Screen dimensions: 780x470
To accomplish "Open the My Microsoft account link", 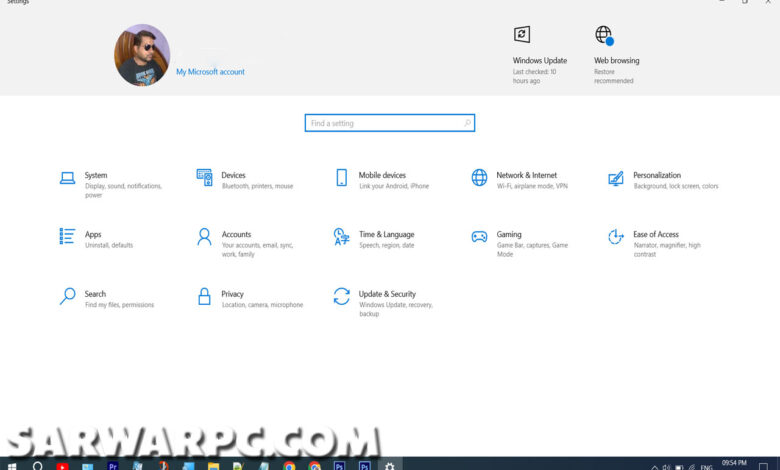I will (210, 72).
